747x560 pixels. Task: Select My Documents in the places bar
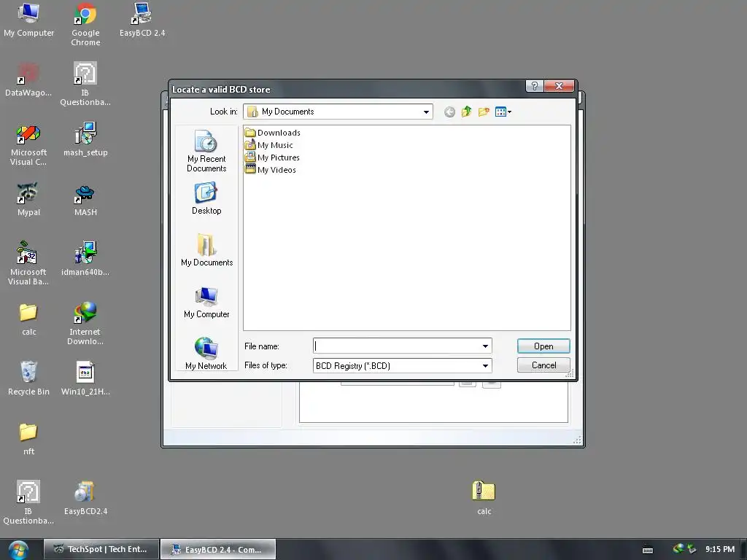coord(206,250)
